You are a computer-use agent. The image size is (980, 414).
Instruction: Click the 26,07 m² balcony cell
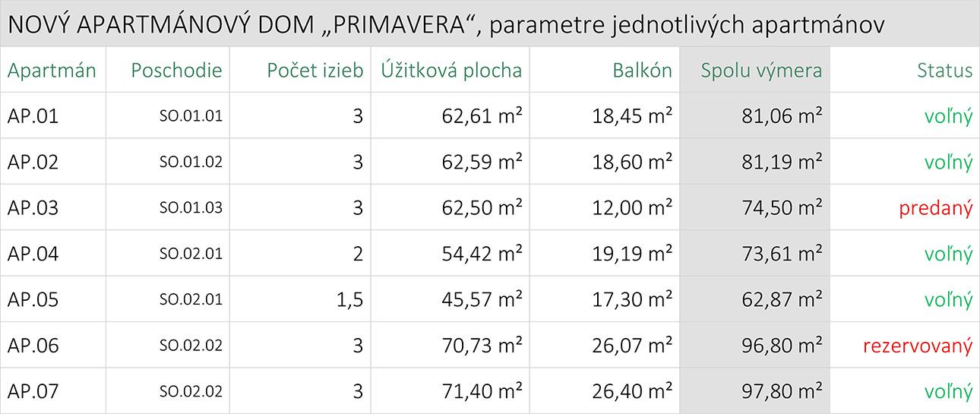(x=632, y=346)
